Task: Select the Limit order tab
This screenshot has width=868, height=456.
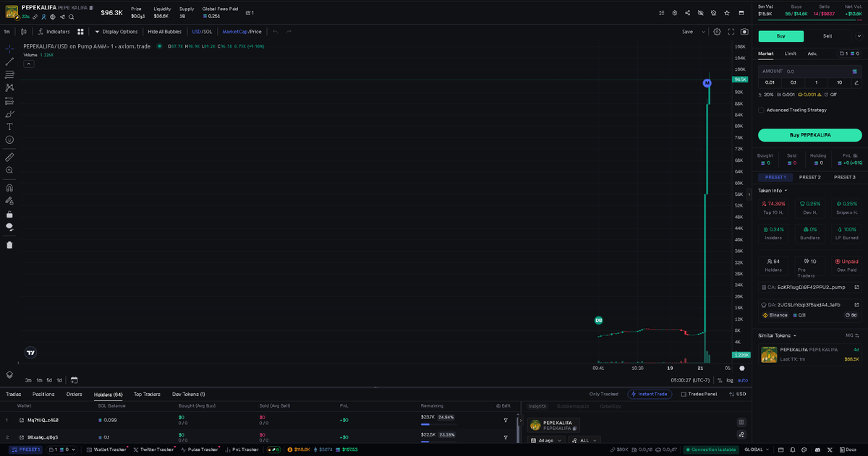Action: [791, 53]
